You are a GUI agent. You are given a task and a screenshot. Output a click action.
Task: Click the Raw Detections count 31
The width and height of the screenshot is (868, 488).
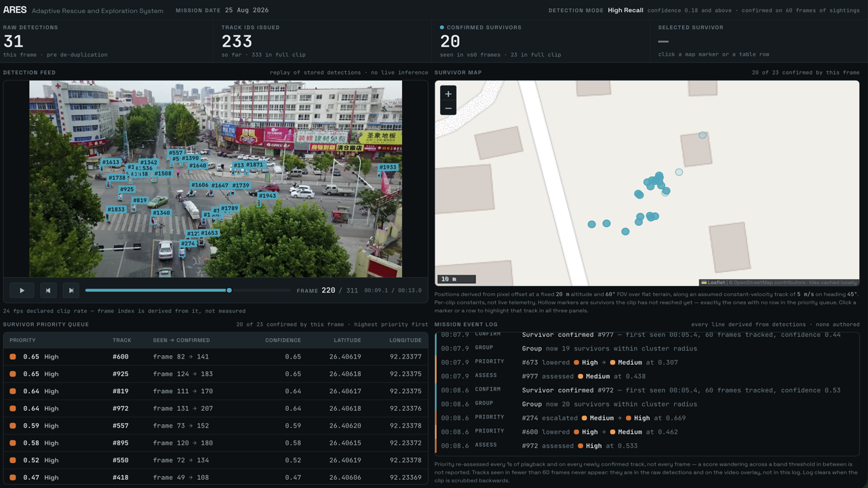(x=14, y=41)
